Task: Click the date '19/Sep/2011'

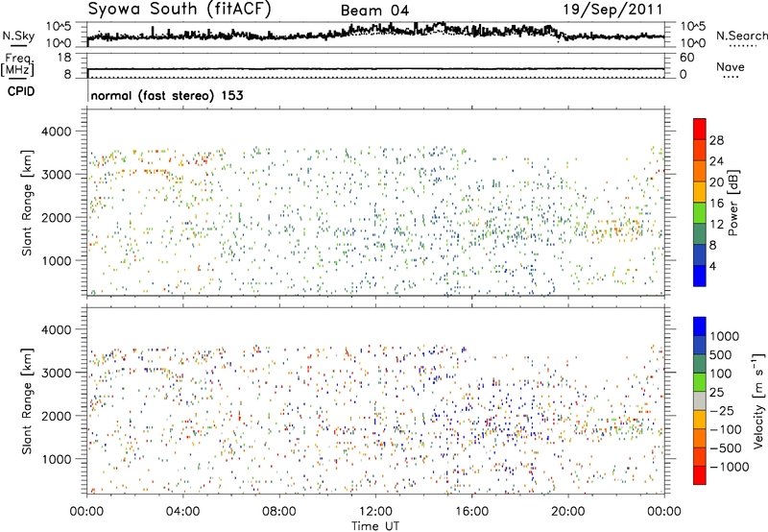Action: (x=612, y=9)
